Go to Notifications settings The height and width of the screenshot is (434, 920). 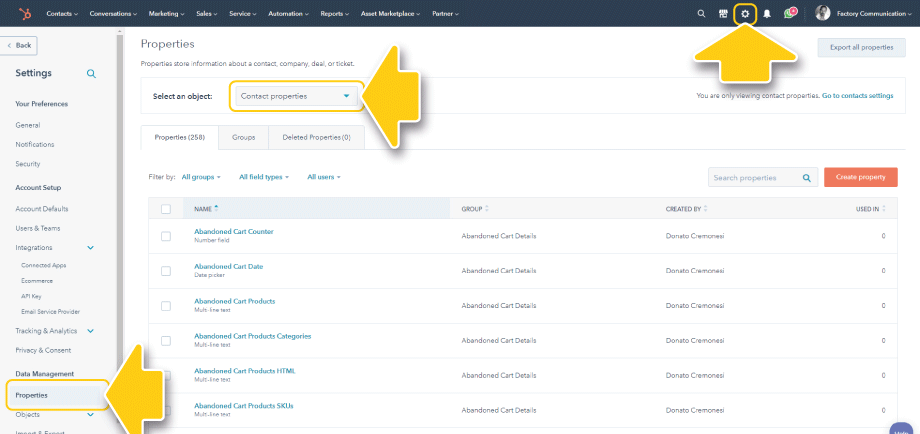point(35,144)
